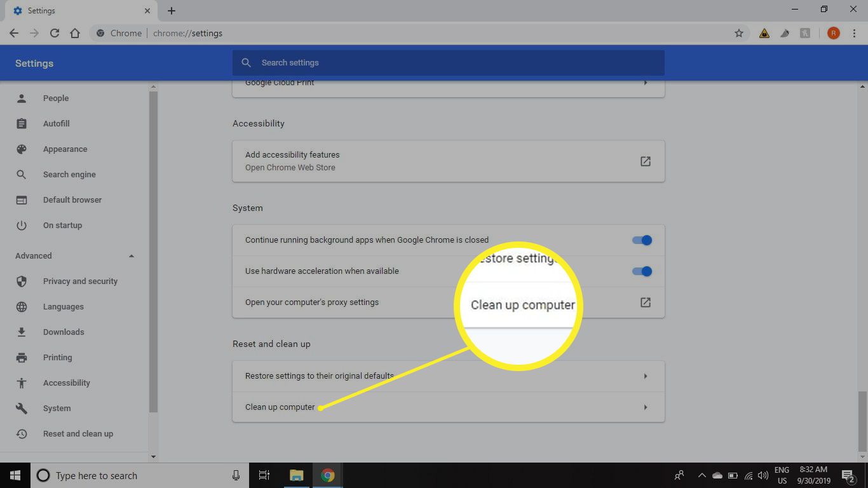Open Appearance settings with the palette icon
This screenshot has height=488, width=868.
point(23,149)
